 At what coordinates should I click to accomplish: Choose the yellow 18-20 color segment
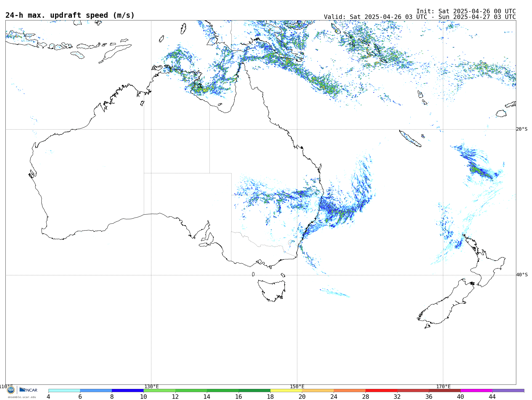(x=286, y=391)
